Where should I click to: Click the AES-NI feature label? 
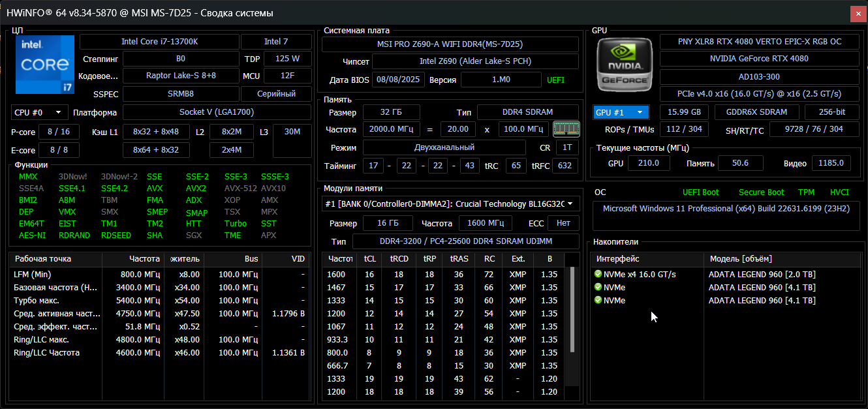click(x=32, y=235)
